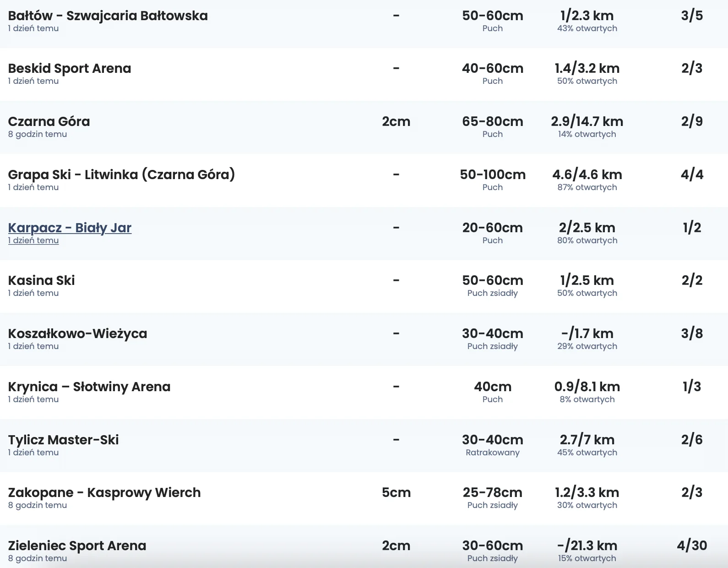Screen dimensions: 728x568
Task: Click the 2/3 lifts for Kasprowy Wierch
Action: point(692,492)
